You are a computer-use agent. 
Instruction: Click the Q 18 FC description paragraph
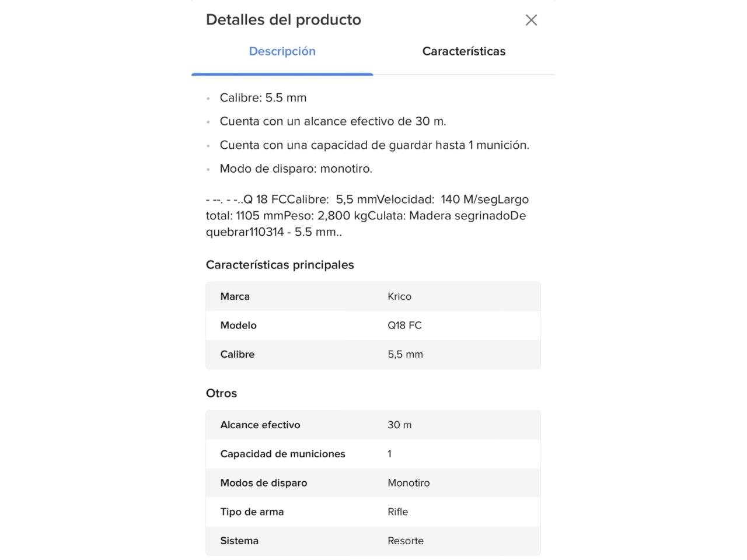pos(367,215)
